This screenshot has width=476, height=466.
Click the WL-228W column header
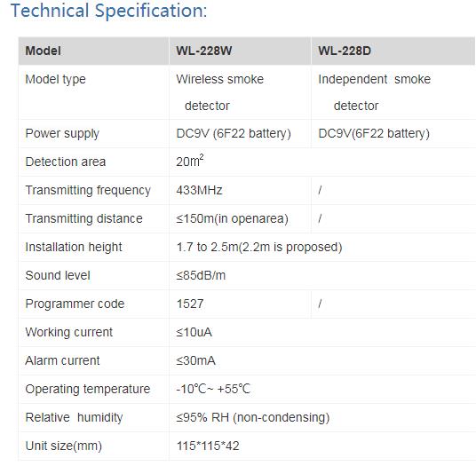(240, 51)
